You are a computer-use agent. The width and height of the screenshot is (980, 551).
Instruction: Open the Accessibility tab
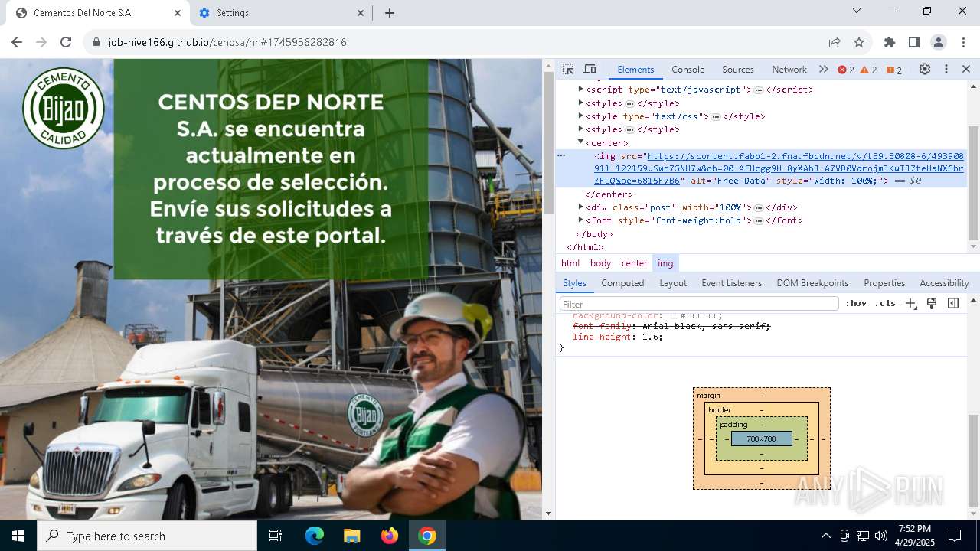click(x=944, y=283)
